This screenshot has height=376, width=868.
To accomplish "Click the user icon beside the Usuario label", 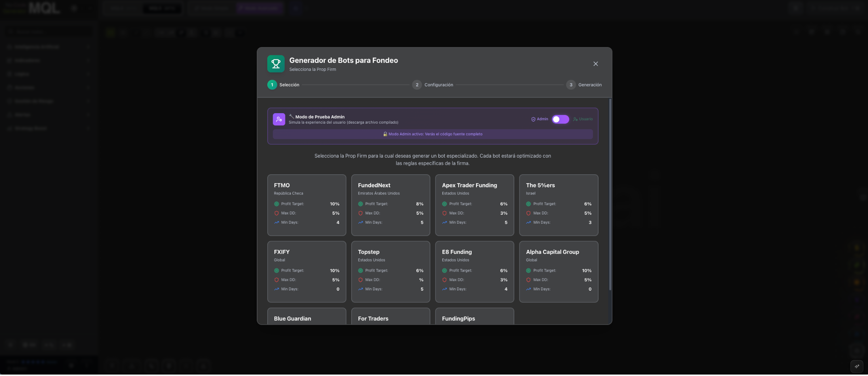I will [x=575, y=119].
